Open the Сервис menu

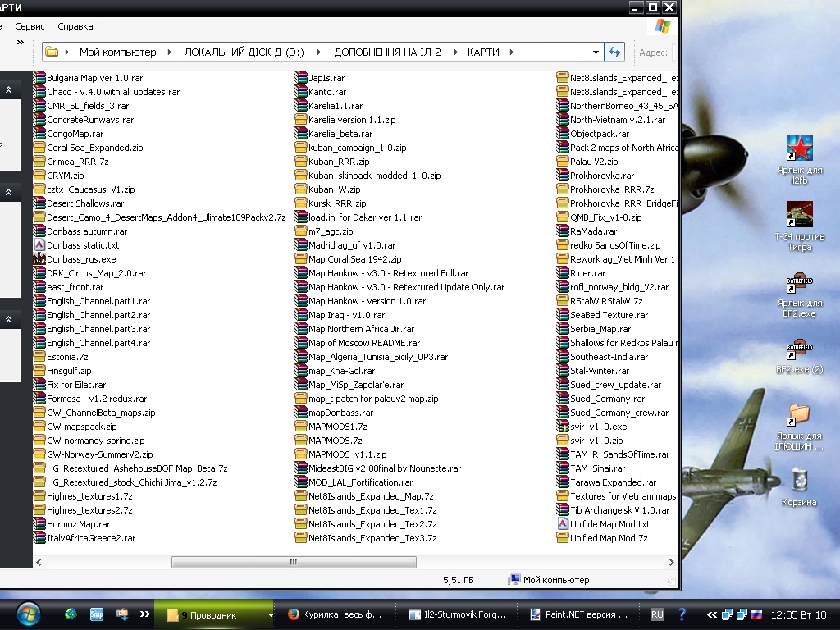coord(30,26)
